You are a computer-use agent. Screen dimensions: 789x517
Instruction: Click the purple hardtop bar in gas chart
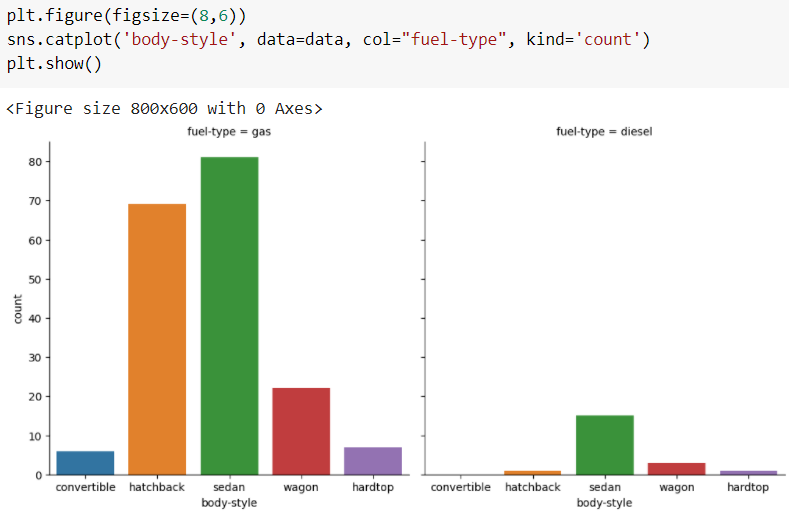[x=373, y=461]
